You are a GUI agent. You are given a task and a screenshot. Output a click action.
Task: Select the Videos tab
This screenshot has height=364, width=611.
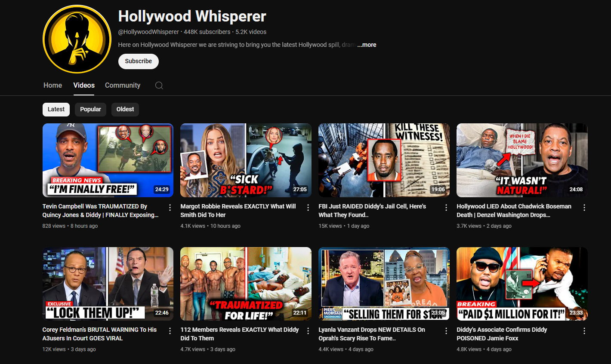point(84,86)
